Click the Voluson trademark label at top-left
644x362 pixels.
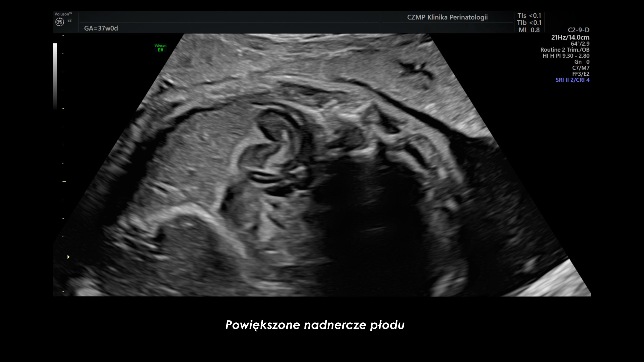[63, 14]
